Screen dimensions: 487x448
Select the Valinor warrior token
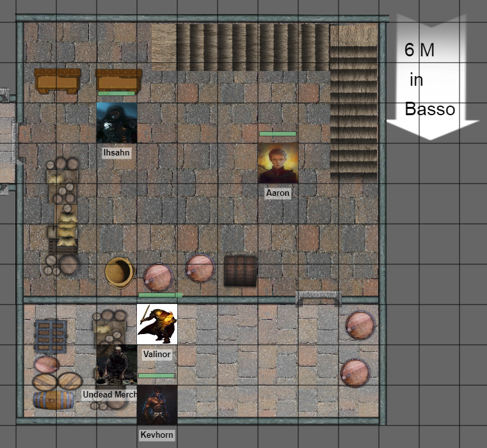point(157,324)
